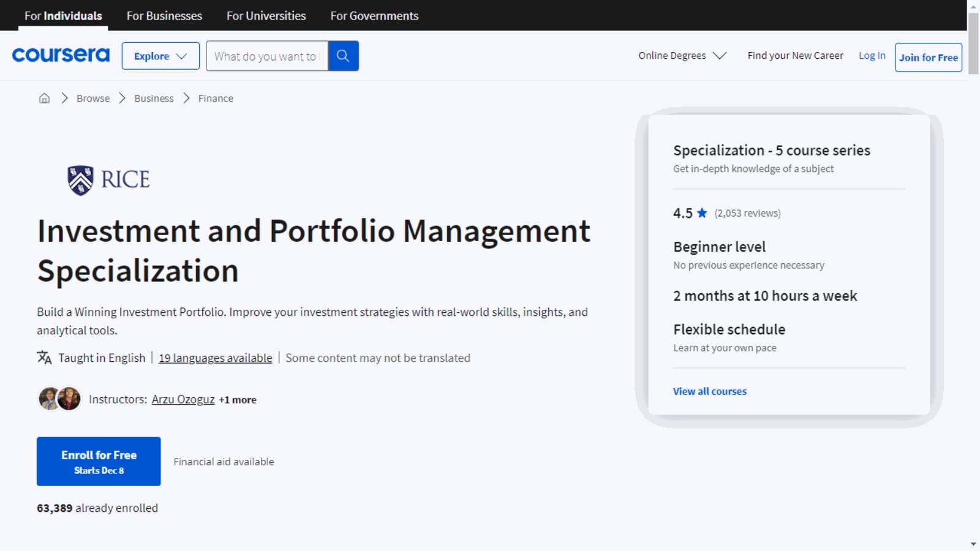The image size is (980, 551).
Task: Click the translation language icon
Action: 44,358
